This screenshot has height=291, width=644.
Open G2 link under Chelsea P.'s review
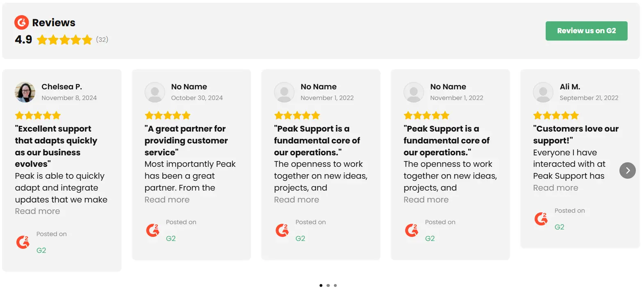(x=41, y=250)
